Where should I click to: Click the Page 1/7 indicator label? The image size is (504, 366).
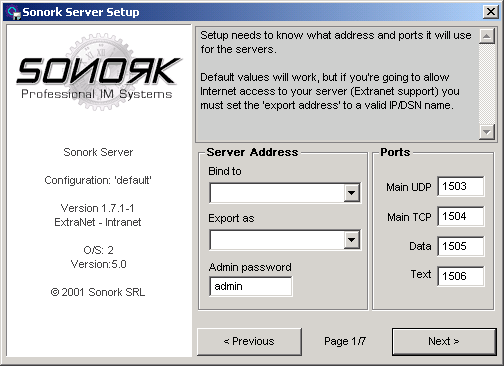(x=345, y=341)
